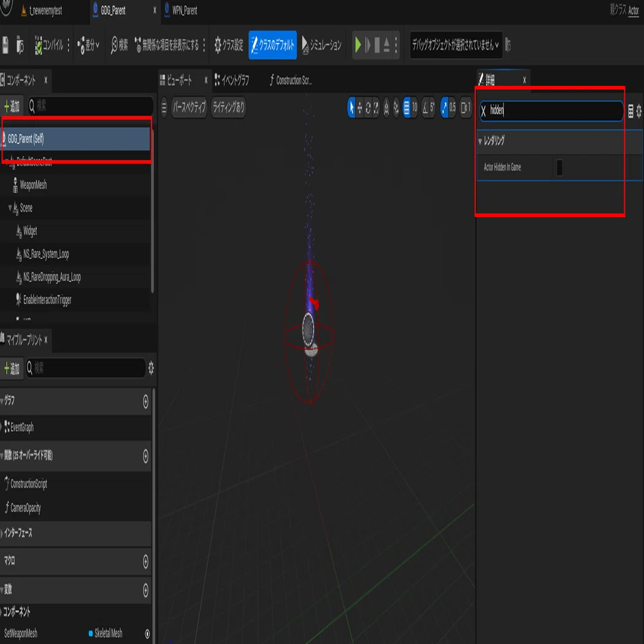This screenshot has width=644, height=644.
Task: Select GDG_Parent (Self) in component tree
Action: [x=76, y=139]
